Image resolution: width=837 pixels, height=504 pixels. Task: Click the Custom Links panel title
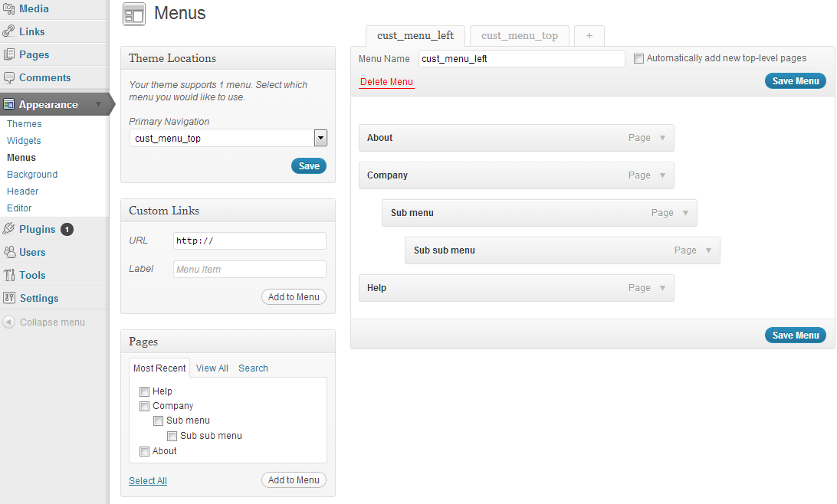tap(164, 211)
